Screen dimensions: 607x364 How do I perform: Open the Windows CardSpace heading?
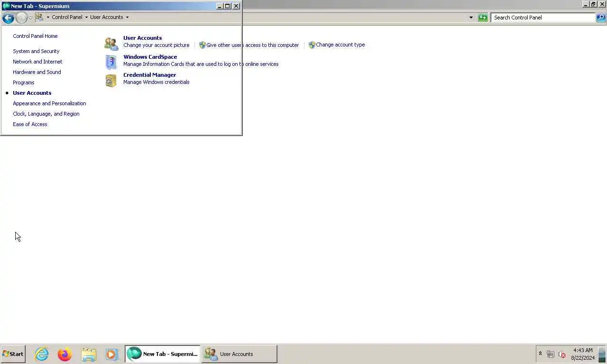coord(150,57)
